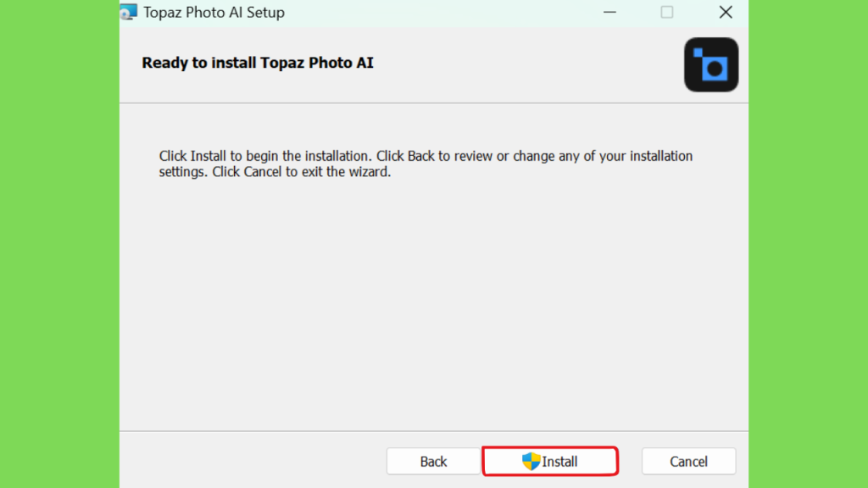Click the UAC shield icon on Install
Image resolution: width=868 pixels, height=488 pixels.
531,461
